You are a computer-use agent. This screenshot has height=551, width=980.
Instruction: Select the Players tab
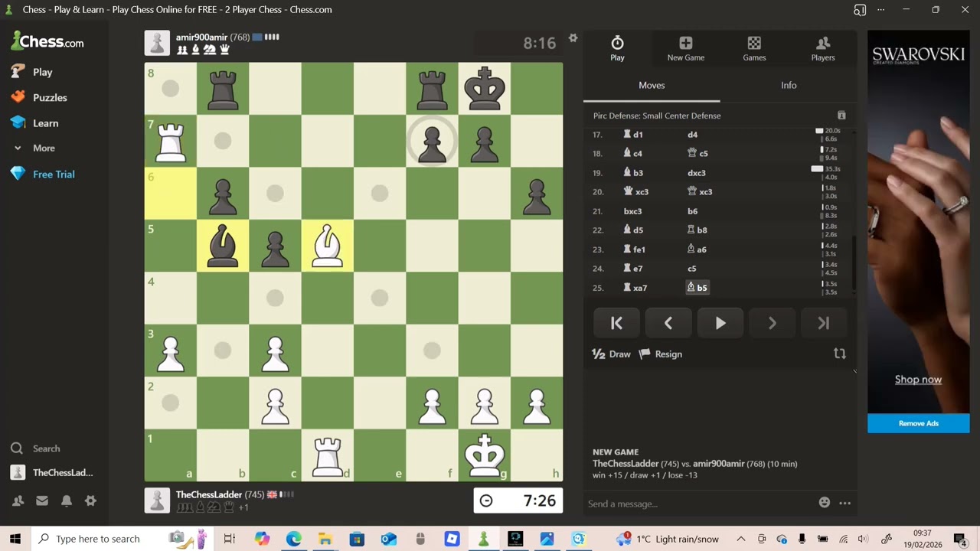[823, 48]
